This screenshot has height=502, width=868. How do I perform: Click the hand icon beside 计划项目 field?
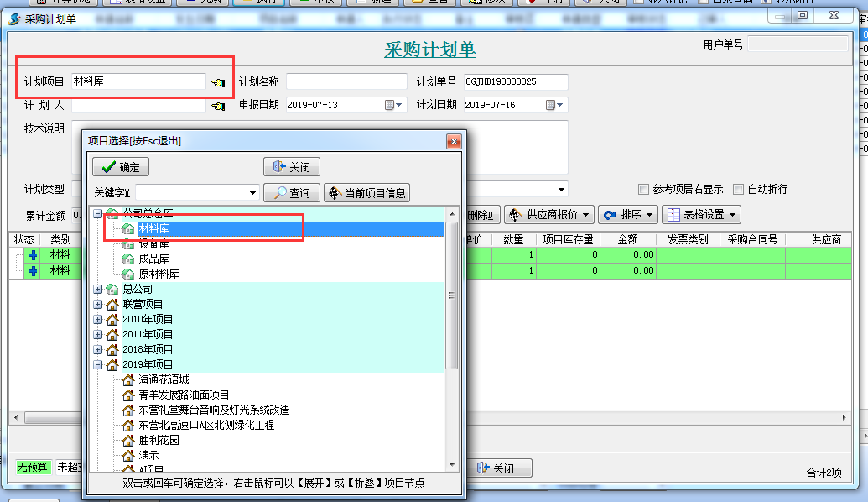tap(218, 82)
